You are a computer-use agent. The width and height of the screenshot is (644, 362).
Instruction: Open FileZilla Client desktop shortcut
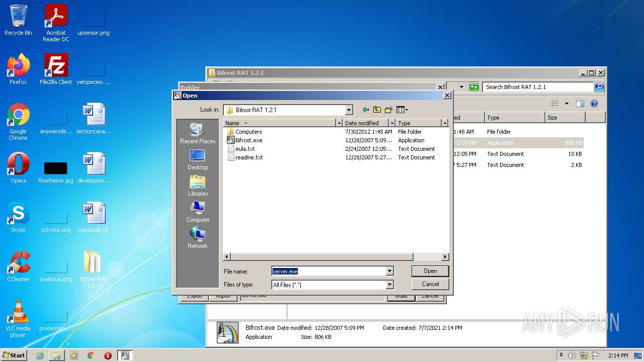point(56,69)
